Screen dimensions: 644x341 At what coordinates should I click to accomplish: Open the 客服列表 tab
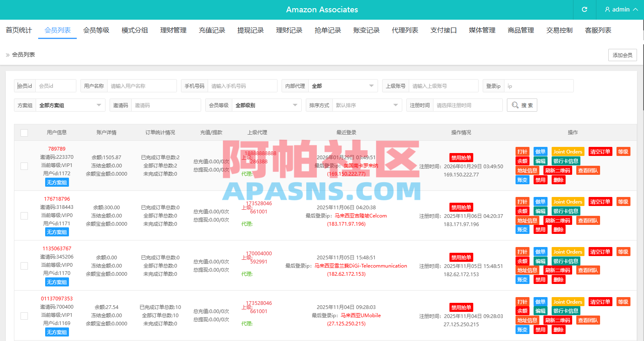pos(598,30)
